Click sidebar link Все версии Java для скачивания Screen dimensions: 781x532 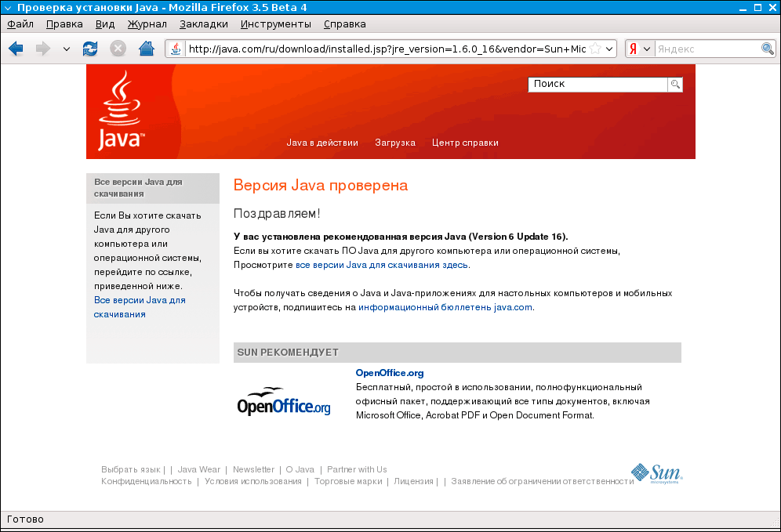click(x=140, y=307)
